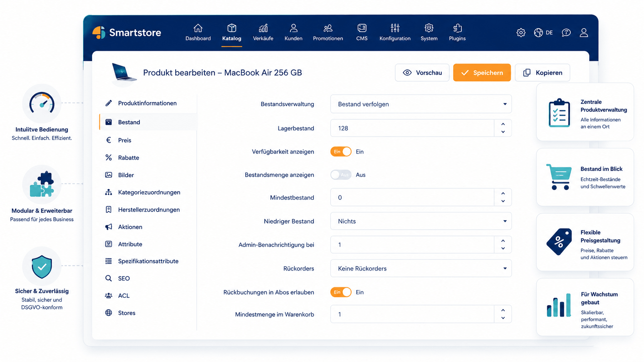Open the Dashboard home icon
The width and height of the screenshot is (644, 362).
(198, 28)
